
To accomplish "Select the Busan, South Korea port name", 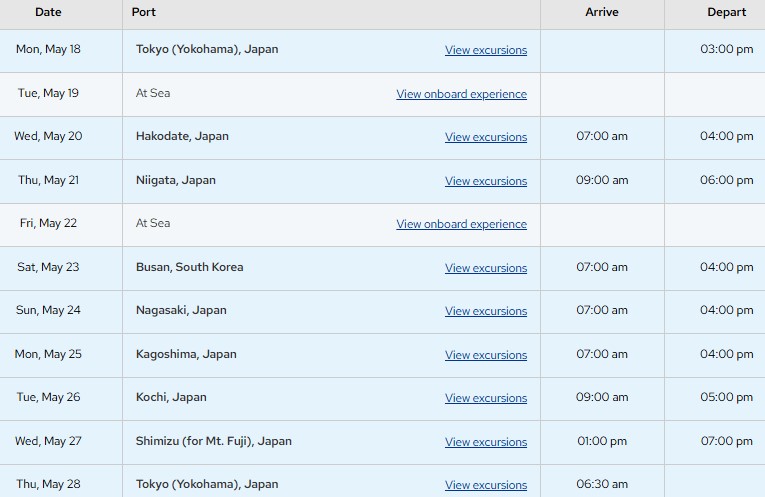I will click(189, 267).
